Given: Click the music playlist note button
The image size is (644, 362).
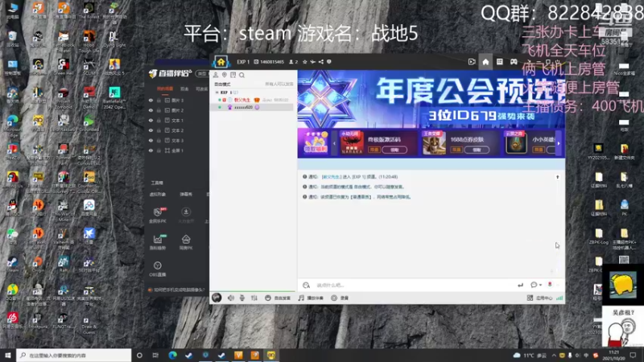Looking at the screenshot, I should pyautogui.click(x=311, y=298).
